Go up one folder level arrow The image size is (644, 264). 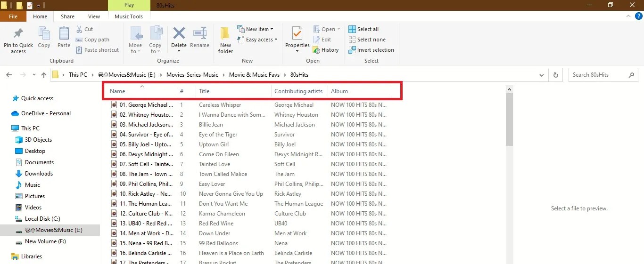click(x=44, y=75)
